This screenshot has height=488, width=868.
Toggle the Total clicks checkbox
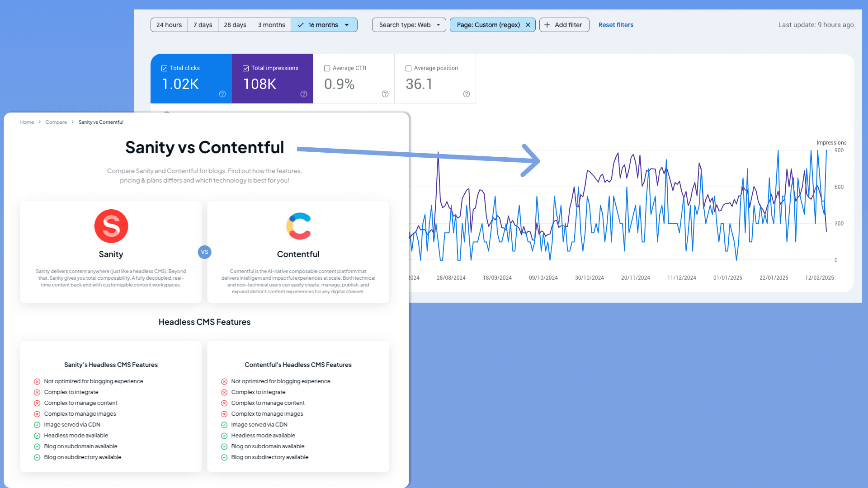click(165, 68)
